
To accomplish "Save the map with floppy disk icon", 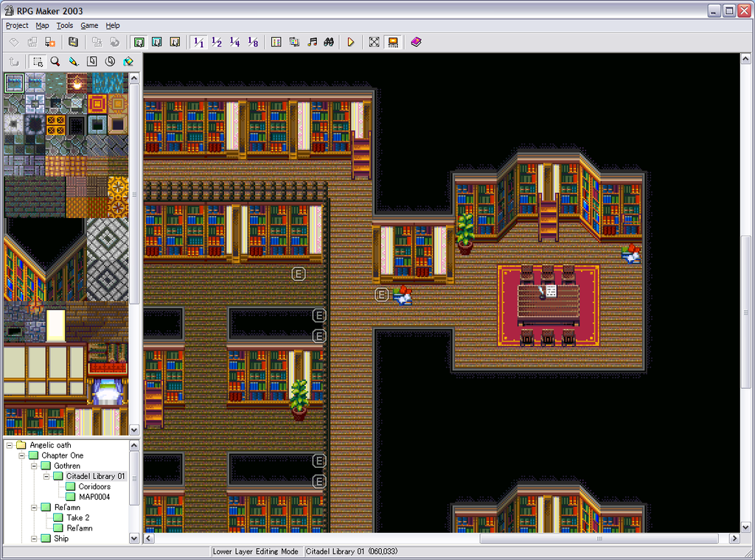I will (x=73, y=42).
